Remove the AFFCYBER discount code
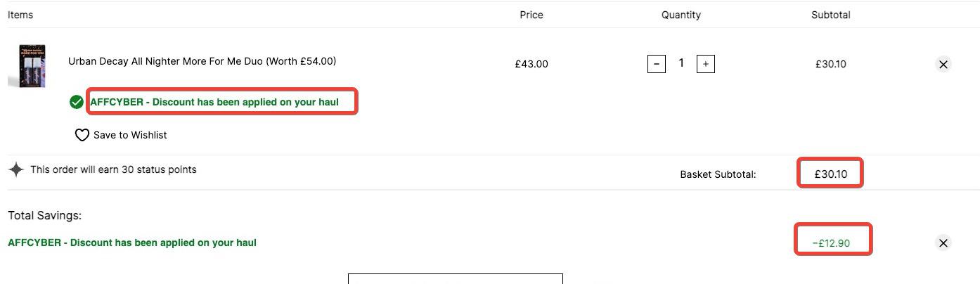The image size is (980, 284). 943,243
